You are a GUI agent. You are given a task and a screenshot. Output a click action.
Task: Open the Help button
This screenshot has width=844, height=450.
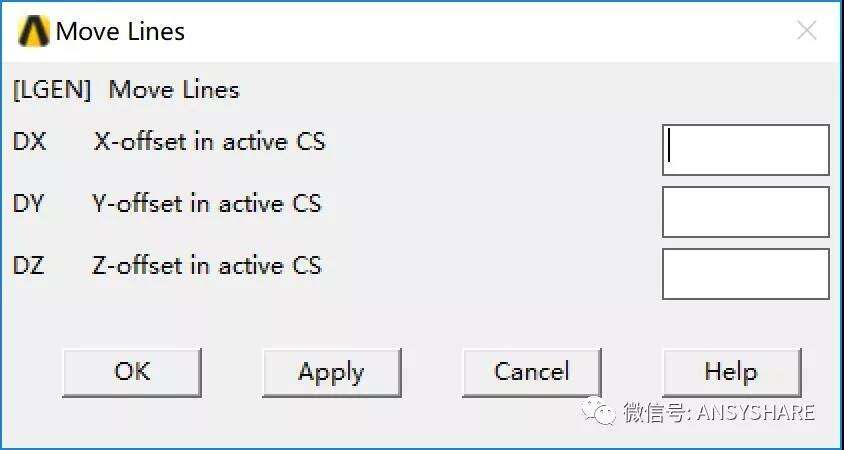tap(732, 372)
